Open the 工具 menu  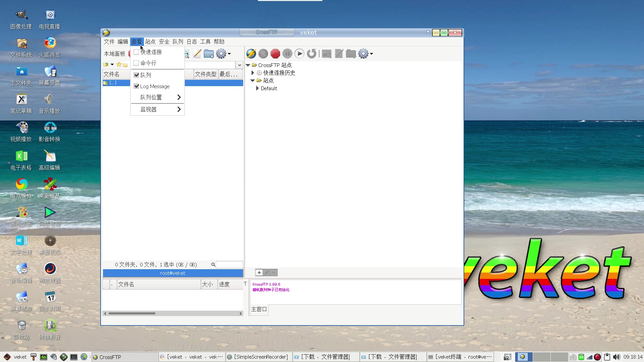[205, 42]
